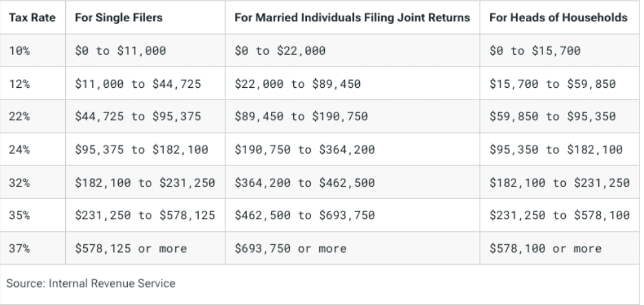The width and height of the screenshot is (644, 305).
Task: Click the $364,200 to $462,500 cell
Action: pyautogui.click(x=304, y=183)
